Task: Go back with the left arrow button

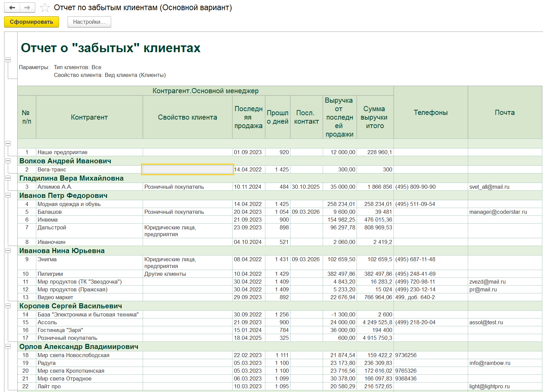Action: (12, 7)
